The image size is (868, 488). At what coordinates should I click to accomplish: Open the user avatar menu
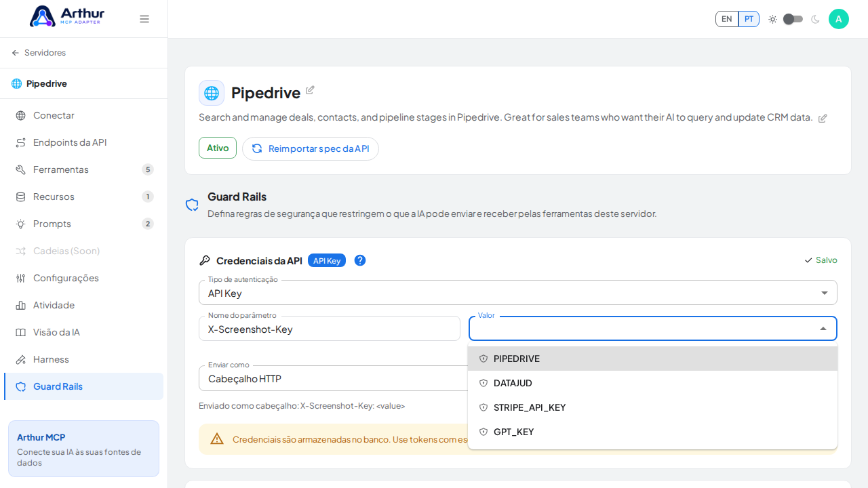click(x=839, y=19)
